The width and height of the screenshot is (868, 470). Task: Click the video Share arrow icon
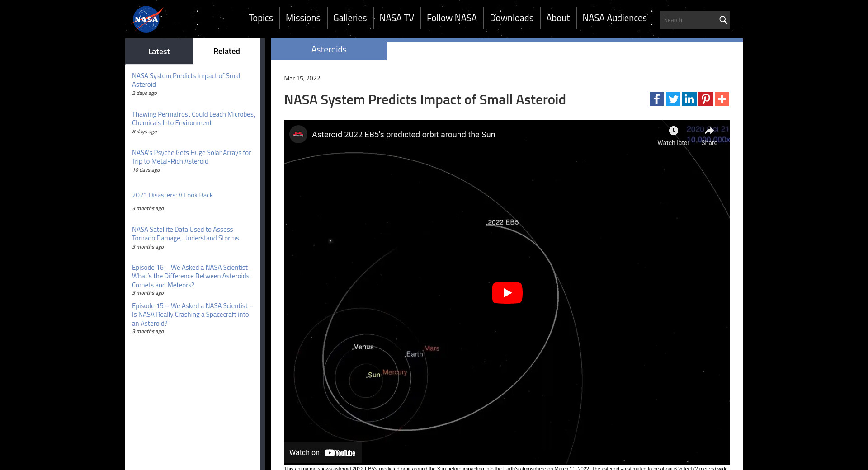tap(709, 131)
